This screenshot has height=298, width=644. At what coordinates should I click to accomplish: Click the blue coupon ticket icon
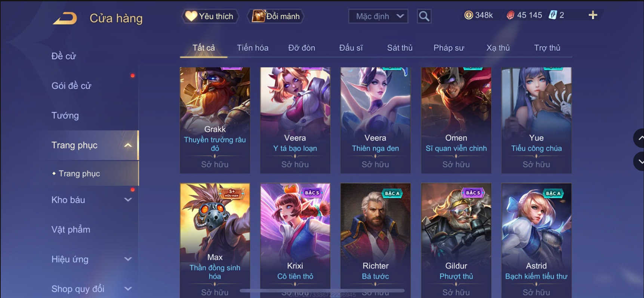[553, 15]
